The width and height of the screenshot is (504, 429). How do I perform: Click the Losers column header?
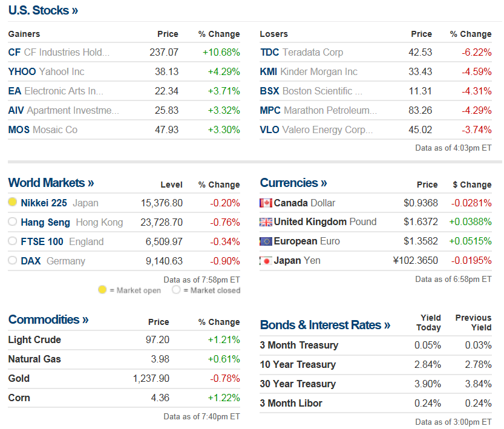(x=274, y=34)
